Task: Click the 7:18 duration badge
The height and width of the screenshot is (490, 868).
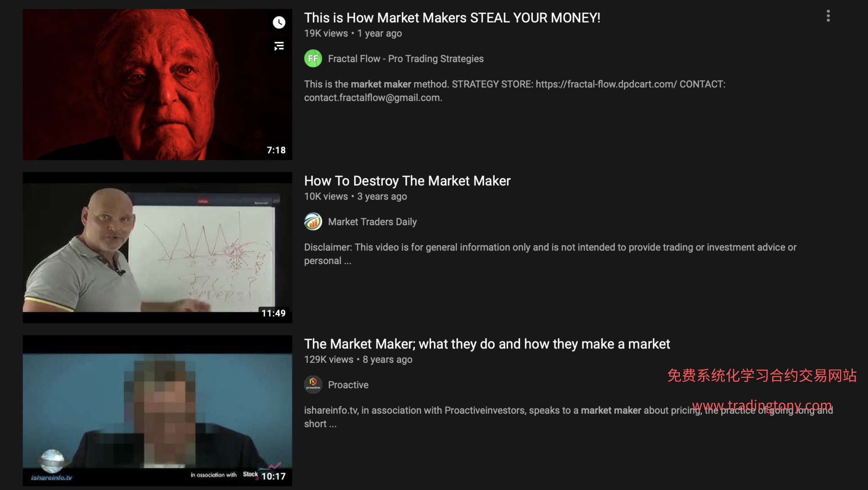Action: (276, 150)
